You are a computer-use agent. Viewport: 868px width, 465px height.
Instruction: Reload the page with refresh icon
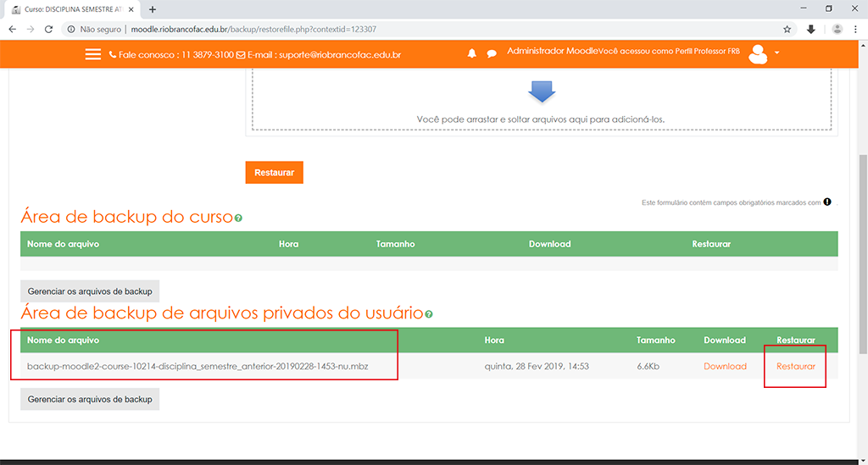click(48, 30)
